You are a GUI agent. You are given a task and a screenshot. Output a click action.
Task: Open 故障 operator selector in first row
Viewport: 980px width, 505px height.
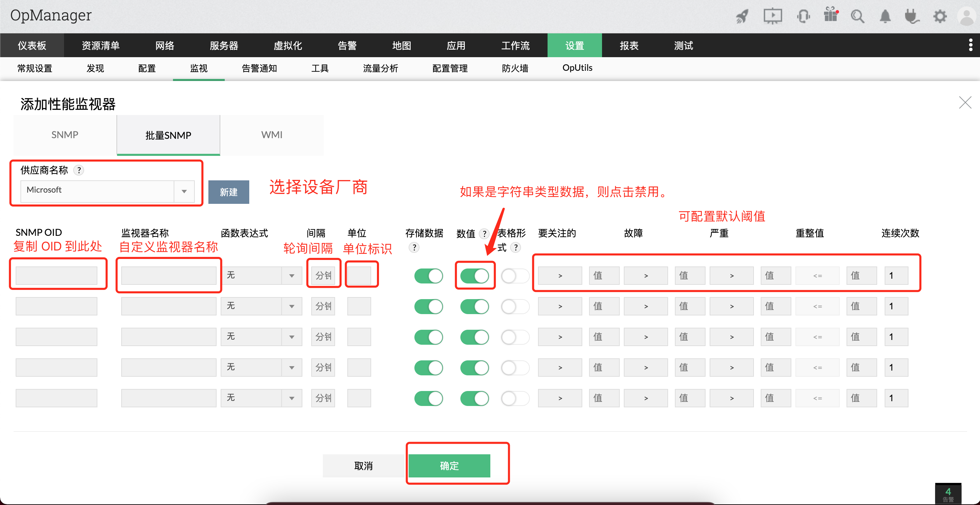click(646, 275)
